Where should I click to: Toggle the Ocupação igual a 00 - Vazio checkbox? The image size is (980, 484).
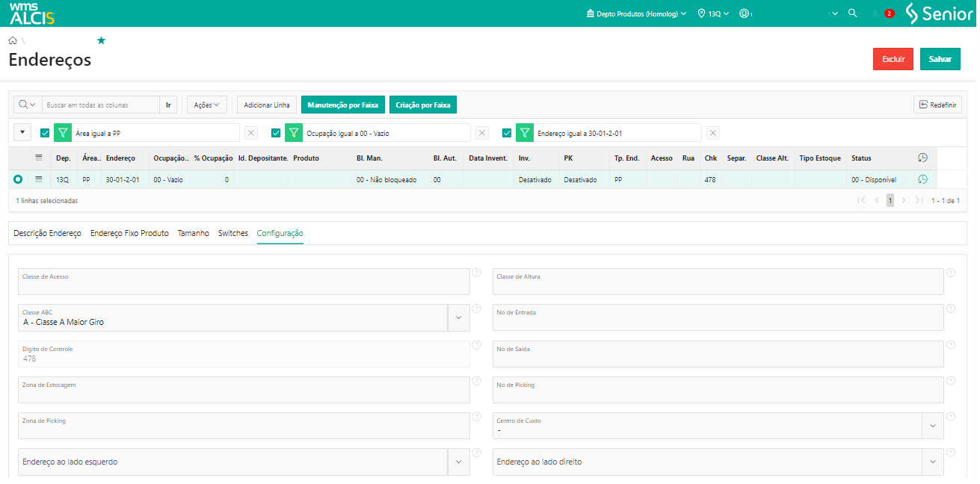point(276,133)
